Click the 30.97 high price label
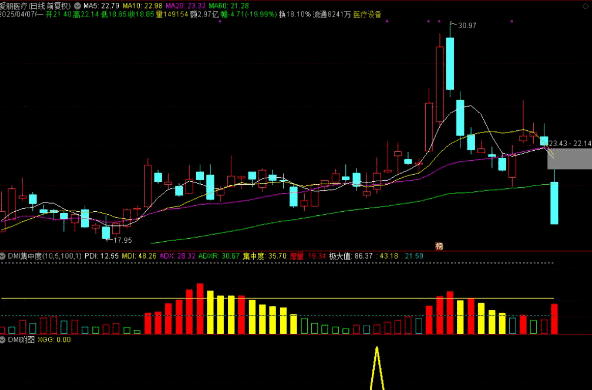 click(x=467, y=26)
